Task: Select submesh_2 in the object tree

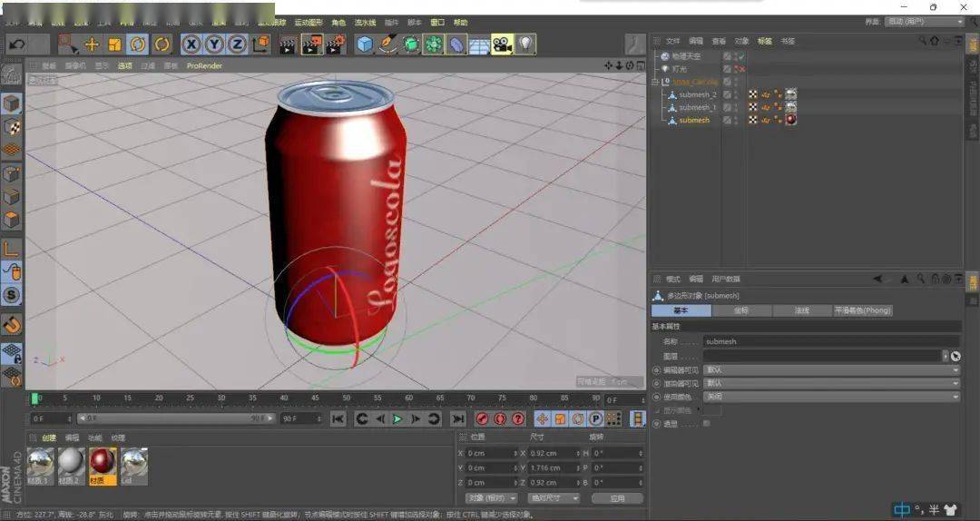Action: [697, 94]
